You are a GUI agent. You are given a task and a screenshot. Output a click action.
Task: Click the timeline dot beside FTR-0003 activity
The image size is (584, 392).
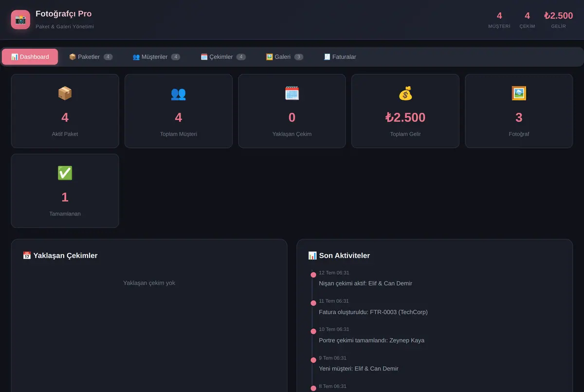click(313, 303)
